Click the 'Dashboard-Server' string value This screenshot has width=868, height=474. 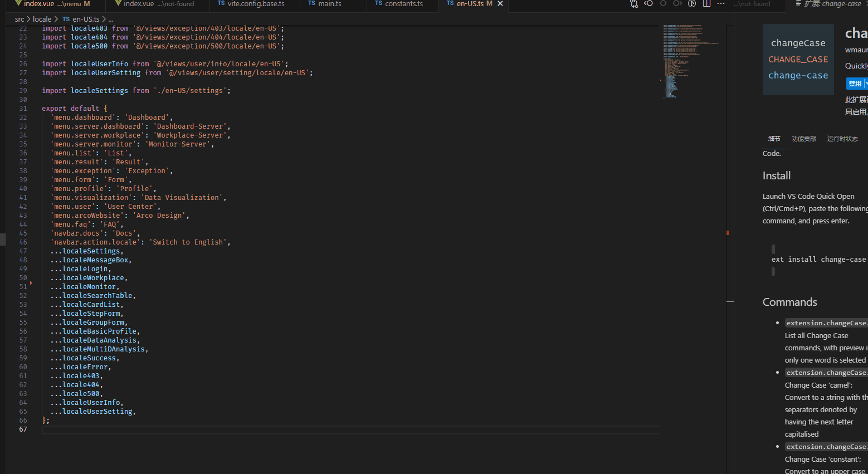pyautogui.click(x=190, y=126)
